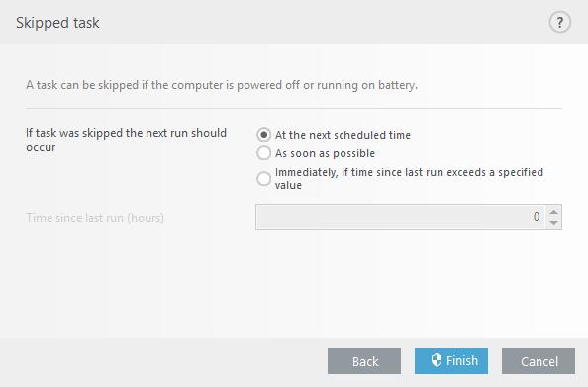Image resolution: width=588 pixels, height=387 pixels.
Task: Click the 0 value in hours box
Action: tap(537, 217)
